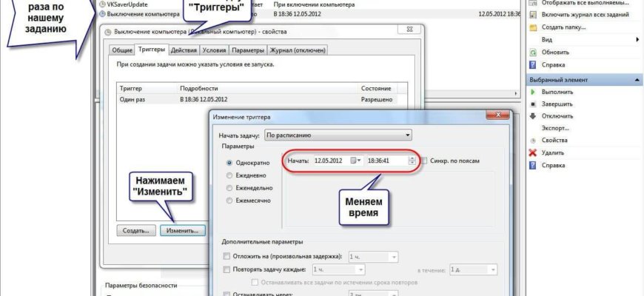Open the calendar dropdown next to 12.05.2012

[355, 161]
